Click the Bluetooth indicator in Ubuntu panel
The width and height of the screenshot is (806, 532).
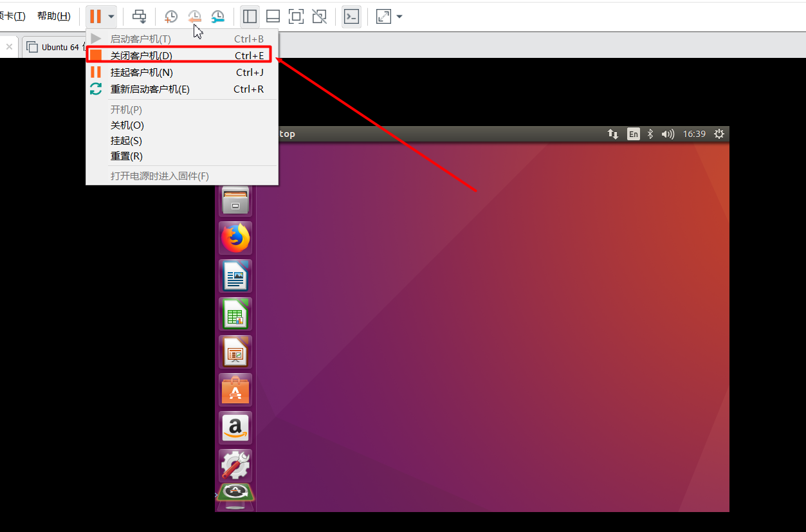click(x=650, y=134)
